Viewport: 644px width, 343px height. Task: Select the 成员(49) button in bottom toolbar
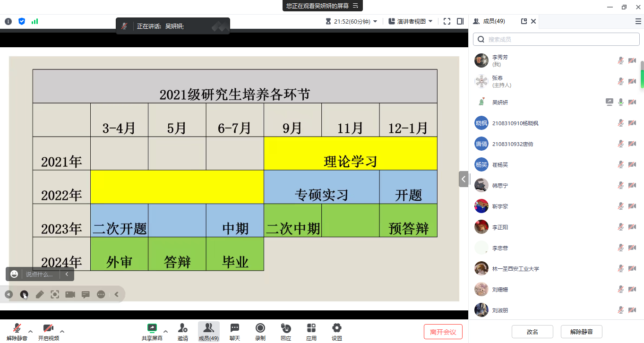tap(208, 331)
